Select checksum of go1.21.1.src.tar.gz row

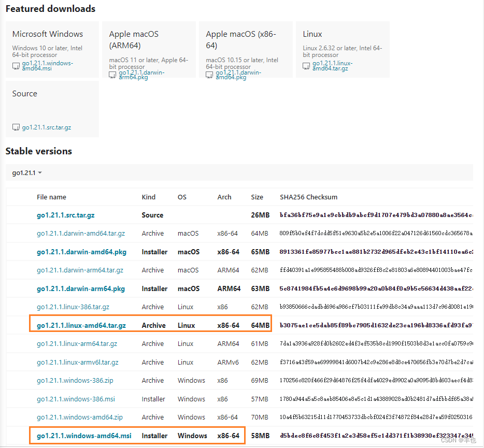376,215
